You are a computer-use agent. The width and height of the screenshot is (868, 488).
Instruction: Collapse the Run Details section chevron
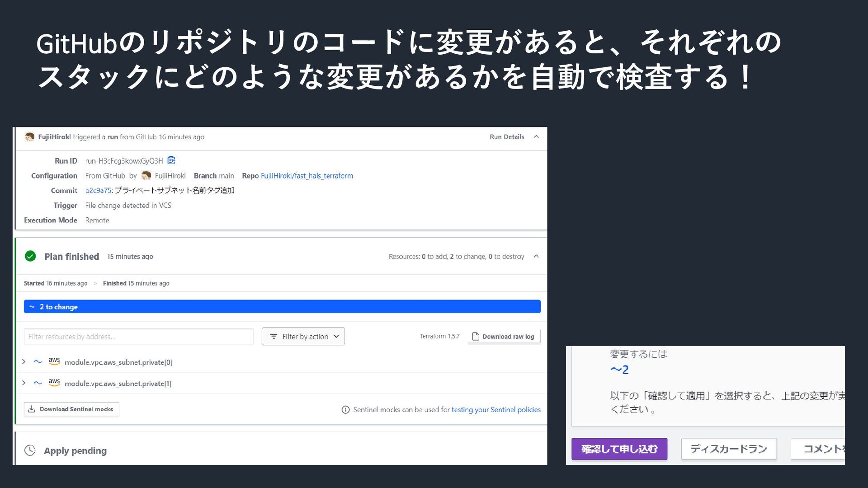pyautogui.click(x=536, y=137)
